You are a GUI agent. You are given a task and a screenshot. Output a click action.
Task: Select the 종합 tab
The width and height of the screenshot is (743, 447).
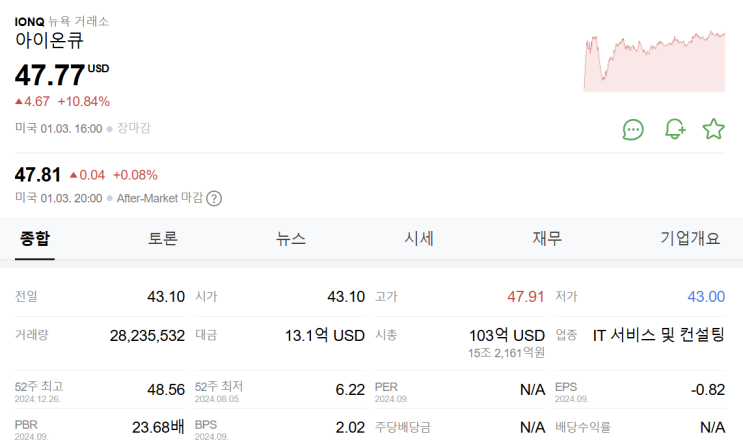[35, 238]
